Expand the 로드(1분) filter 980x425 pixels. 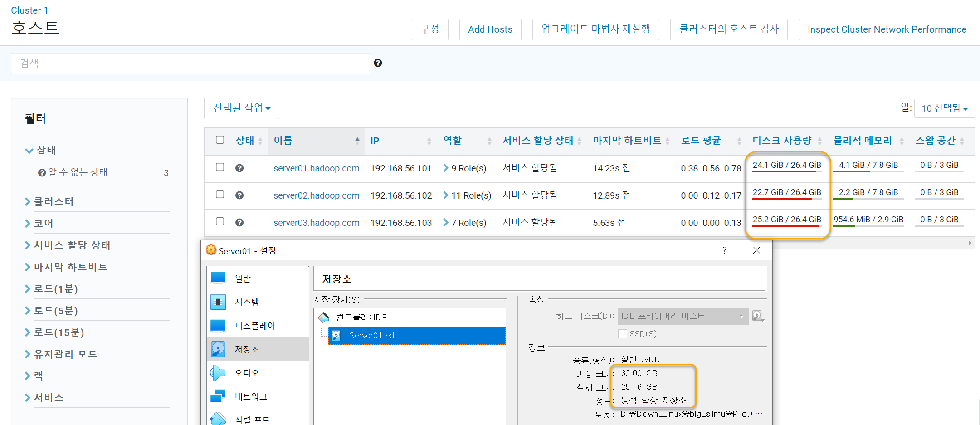(28, 289)
